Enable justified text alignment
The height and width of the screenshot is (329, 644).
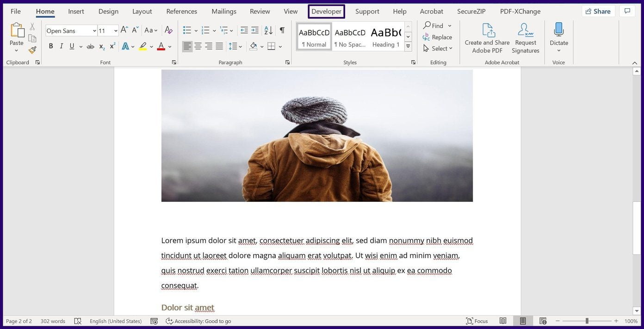(x=219, y=46)
